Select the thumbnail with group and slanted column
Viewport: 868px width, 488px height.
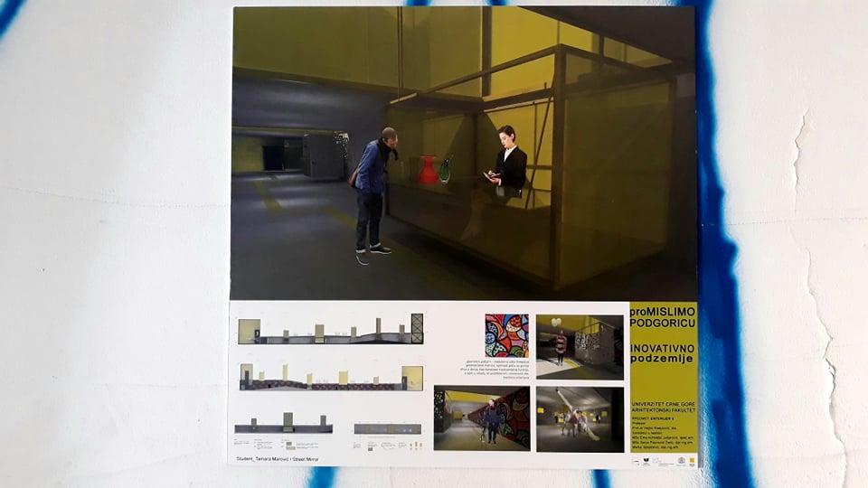[x=580, y=419]
